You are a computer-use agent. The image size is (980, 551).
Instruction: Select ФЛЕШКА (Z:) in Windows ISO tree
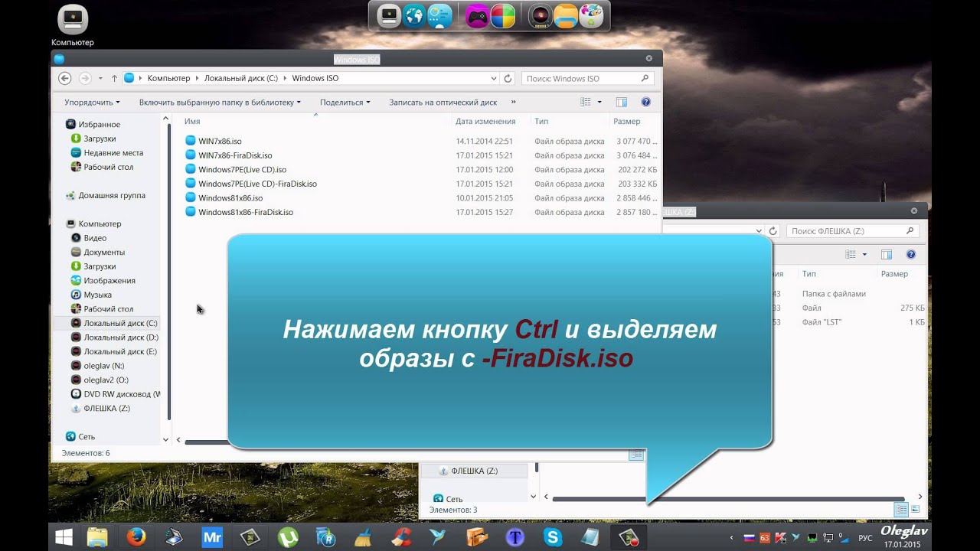(x=106, y=408)
